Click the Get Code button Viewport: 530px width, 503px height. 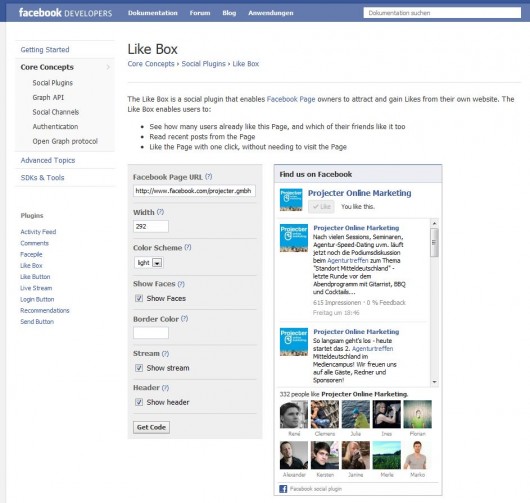point(151,427)
